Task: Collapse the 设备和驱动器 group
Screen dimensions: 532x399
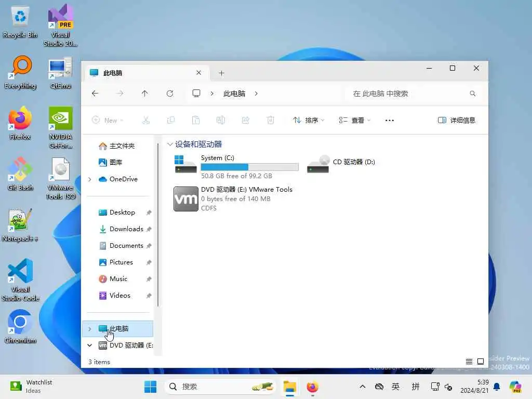Action: pos(170,144)
